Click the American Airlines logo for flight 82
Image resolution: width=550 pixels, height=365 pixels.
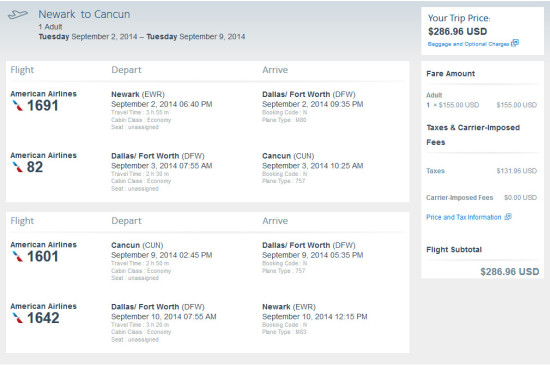[x=18, y=167]
